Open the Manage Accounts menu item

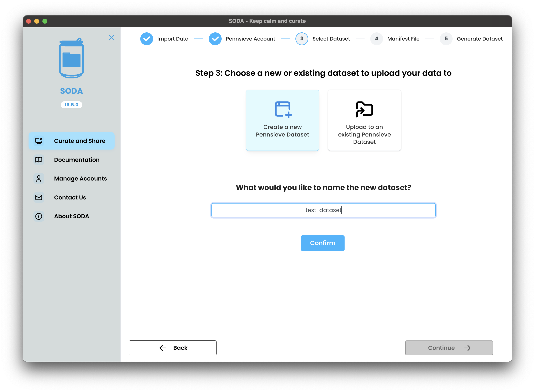click(80, 178)
